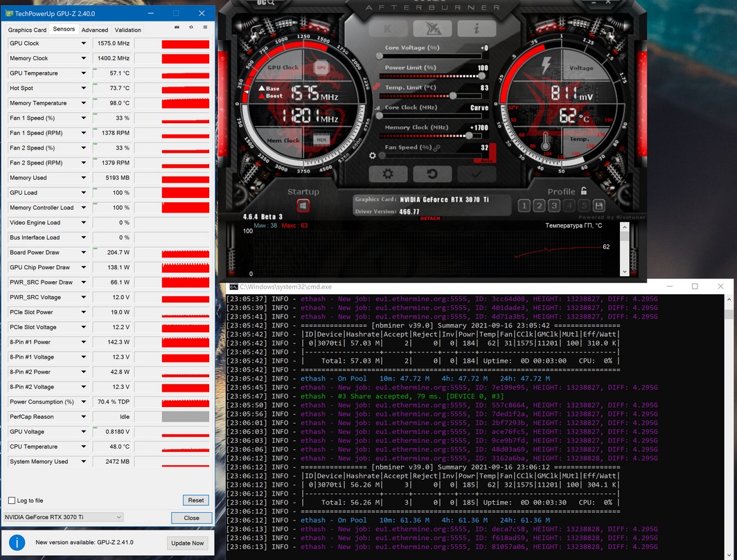
Task: Click the save profile floppy icon
Action: pos(598,206)
